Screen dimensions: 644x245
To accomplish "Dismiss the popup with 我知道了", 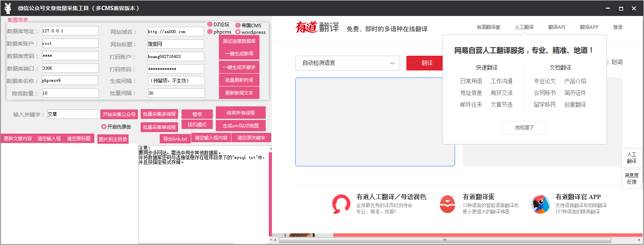I will 524,128.
